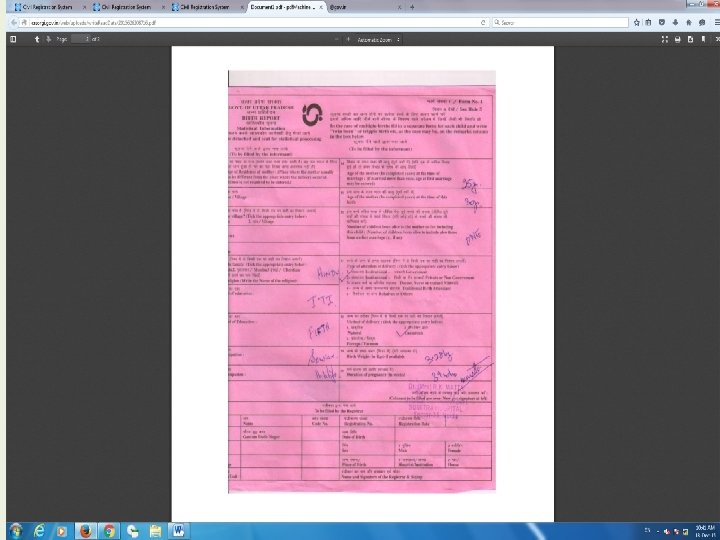Click the scanned birth report page
The image size is (720, 540).
(x=362, y=281)
